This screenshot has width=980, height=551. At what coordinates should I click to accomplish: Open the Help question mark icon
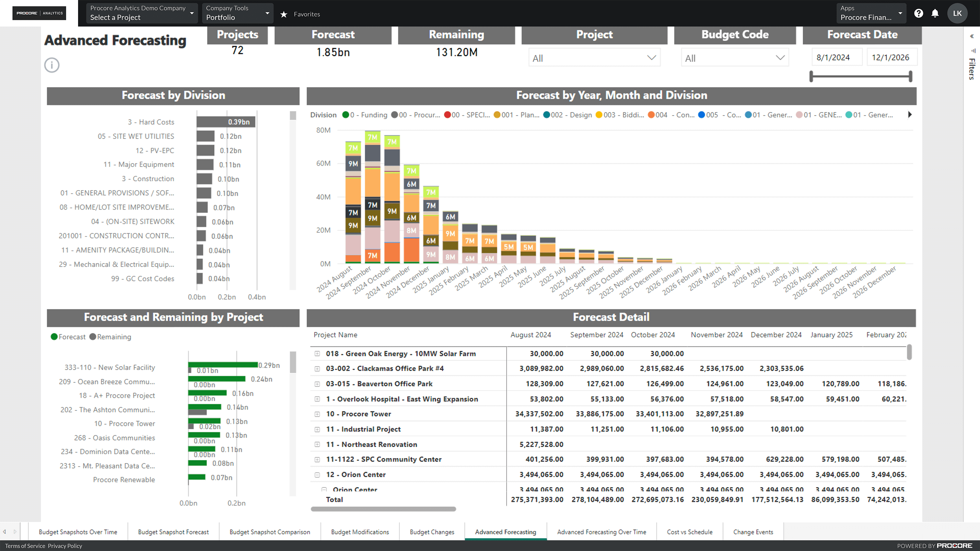[919, 13]
